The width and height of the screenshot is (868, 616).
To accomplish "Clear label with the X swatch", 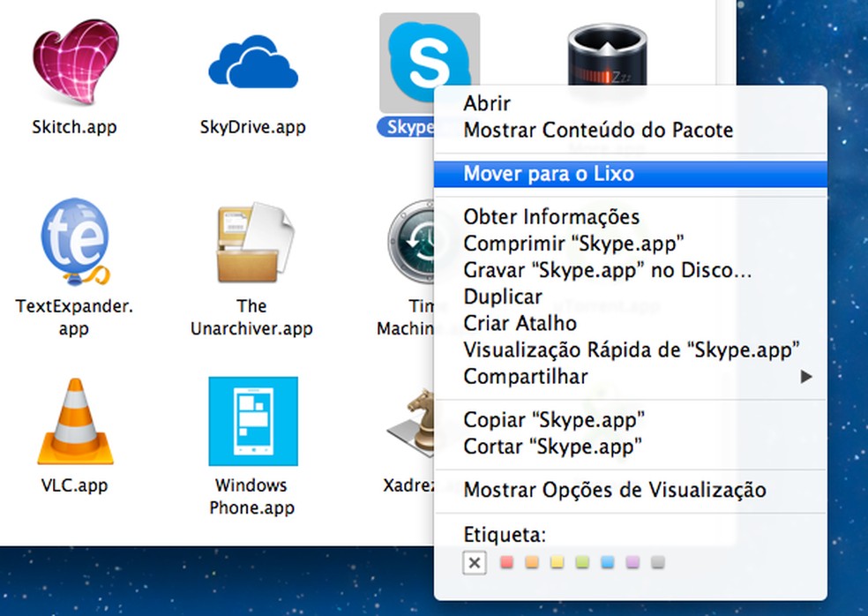I will (x=475, y=563).
